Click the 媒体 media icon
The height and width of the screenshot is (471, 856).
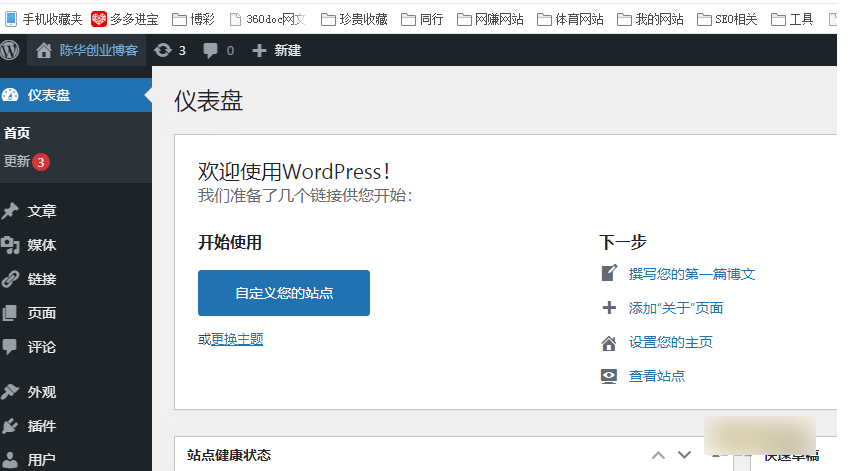point(10,245)
